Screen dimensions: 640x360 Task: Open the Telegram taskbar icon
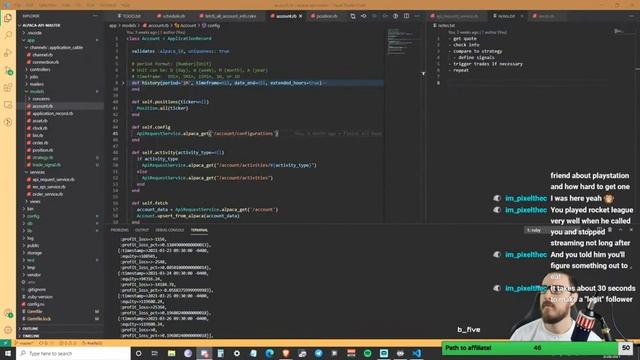pyautogui.click(x=318, y=353)
